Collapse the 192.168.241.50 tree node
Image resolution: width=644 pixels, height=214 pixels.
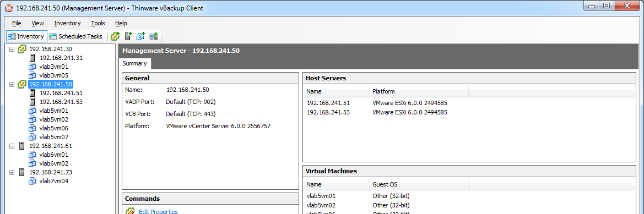[12, 85]
